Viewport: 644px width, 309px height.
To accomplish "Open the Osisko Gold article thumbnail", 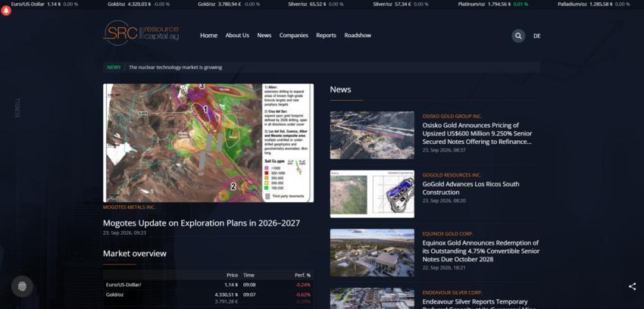I will point(372,135).
